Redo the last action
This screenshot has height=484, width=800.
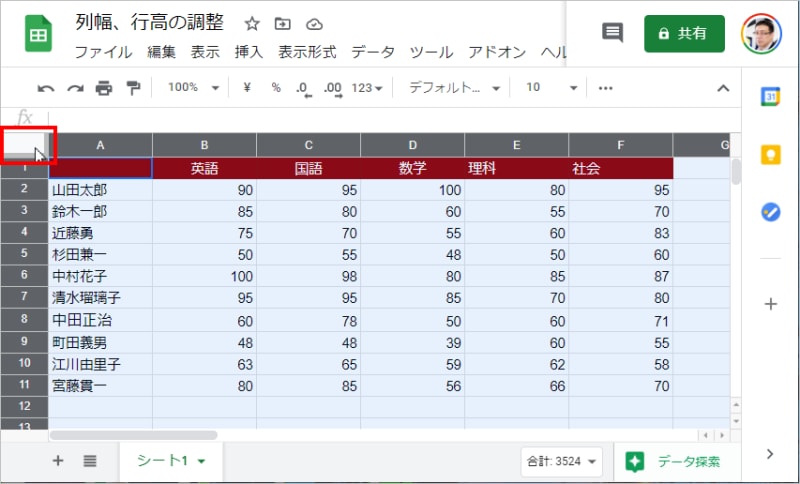(x=75, y=88)
